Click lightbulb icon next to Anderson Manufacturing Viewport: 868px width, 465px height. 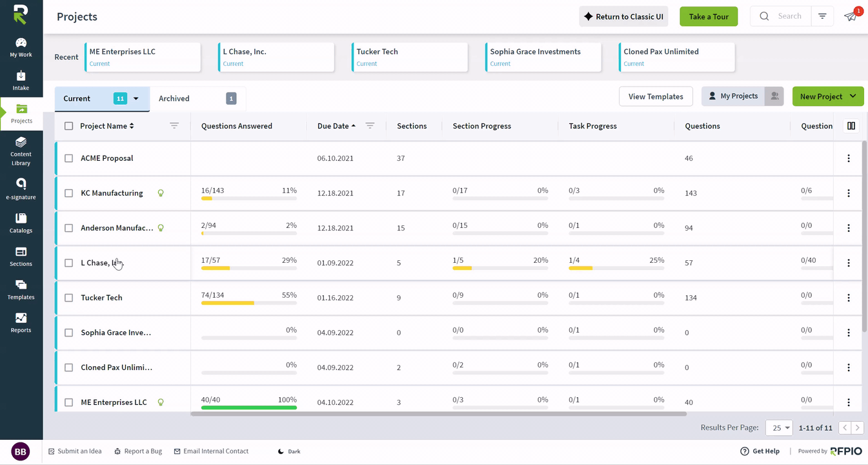click(x=161, y=228)
